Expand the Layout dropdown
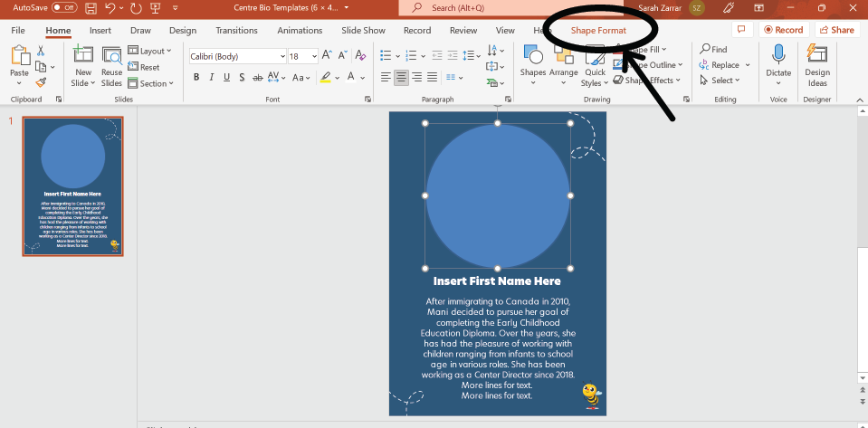 tap(152, 52)
